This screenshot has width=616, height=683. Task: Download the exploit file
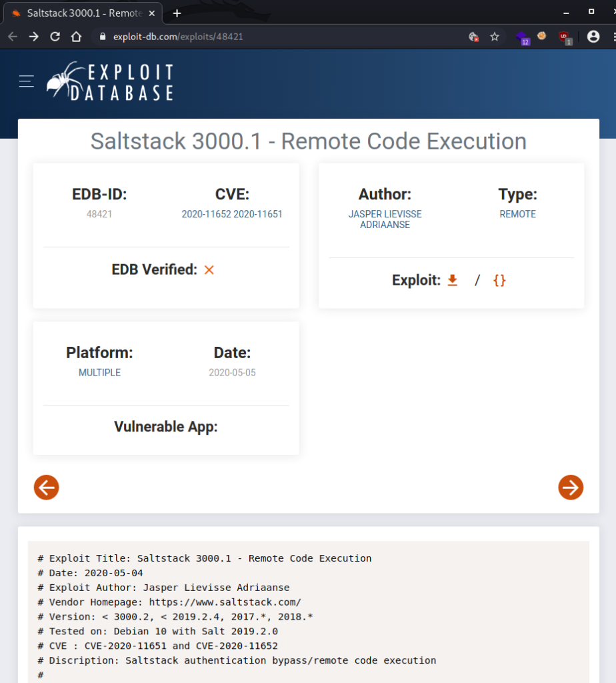453,280
